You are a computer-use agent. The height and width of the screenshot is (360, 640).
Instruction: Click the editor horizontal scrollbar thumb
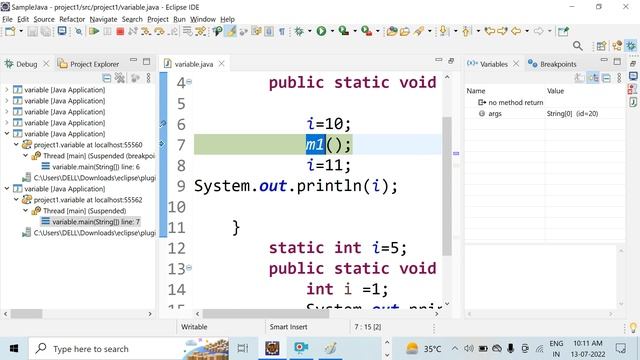266,314
